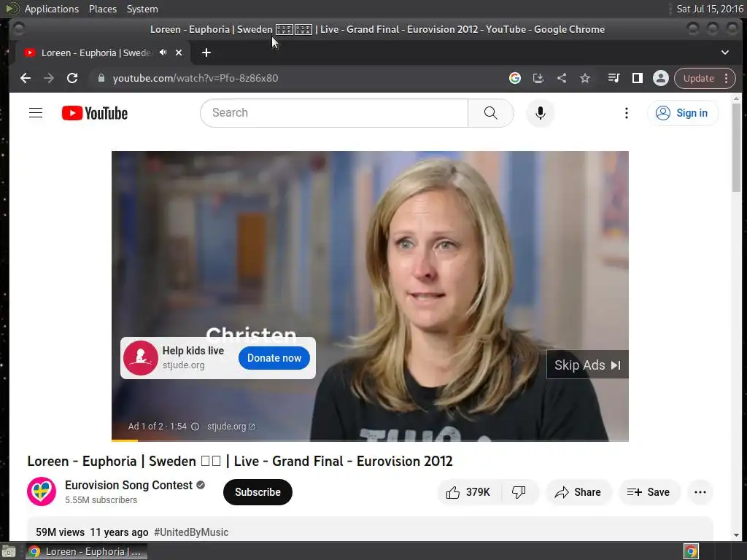The image size is (747, 560).
Task: Bookmark this page with the star icon
Action: (585, 78)
